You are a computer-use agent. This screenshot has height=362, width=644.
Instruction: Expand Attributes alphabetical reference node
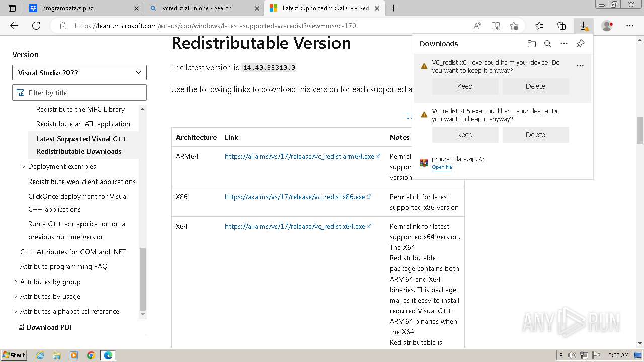click(x=16, y=311)
